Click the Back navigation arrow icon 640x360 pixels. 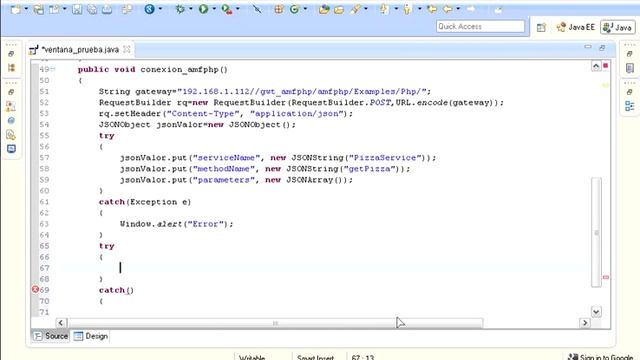[448, 9]
